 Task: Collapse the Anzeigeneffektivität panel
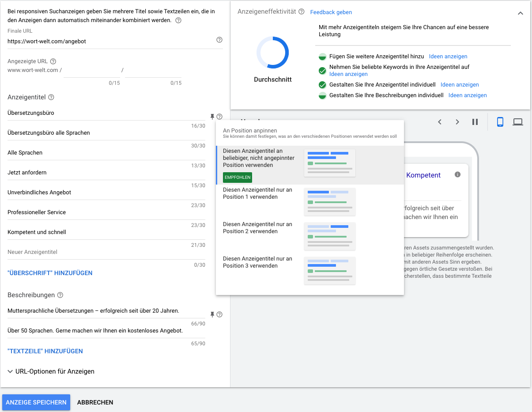pos(520,13)
